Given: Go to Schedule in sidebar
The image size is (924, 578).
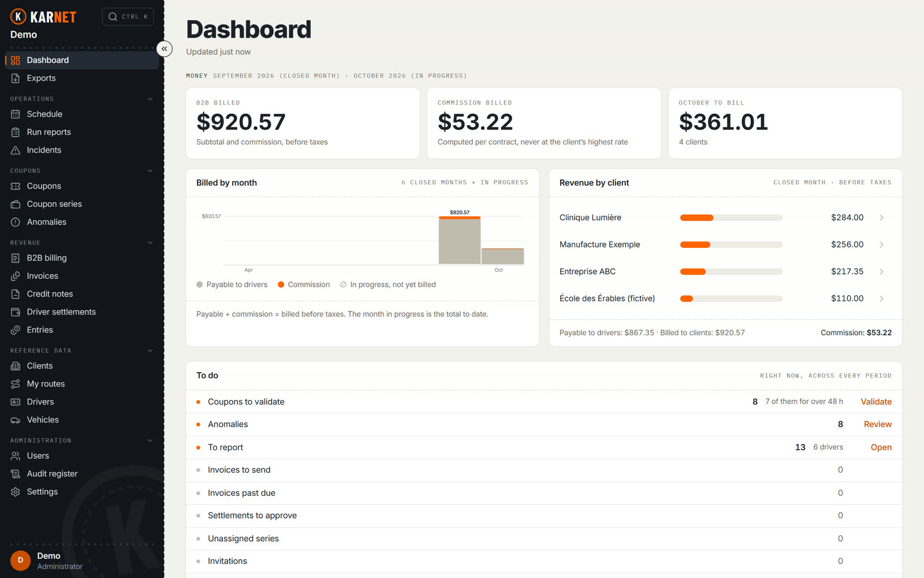Looking at the screenshot, I should tap(82, 114).
